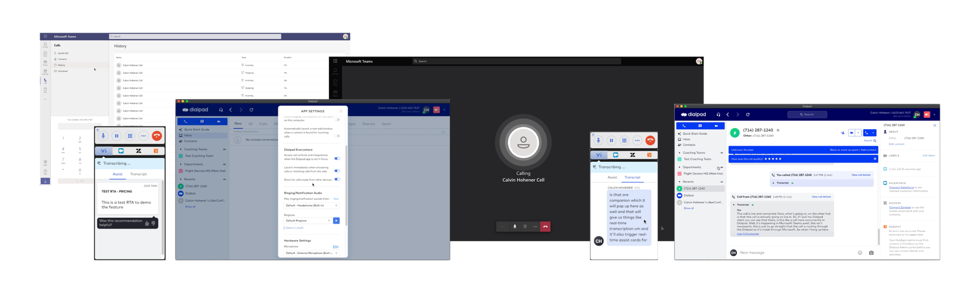Click scrollbar of the TEST RTA widget
The height and width of the screenshot is (293, 980).
(163, 218)
